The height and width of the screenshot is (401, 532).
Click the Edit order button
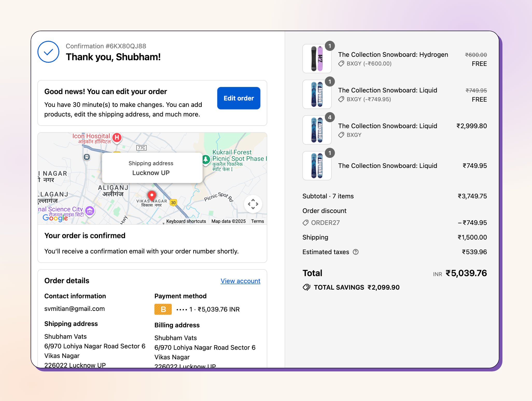(x=239, y=98)
